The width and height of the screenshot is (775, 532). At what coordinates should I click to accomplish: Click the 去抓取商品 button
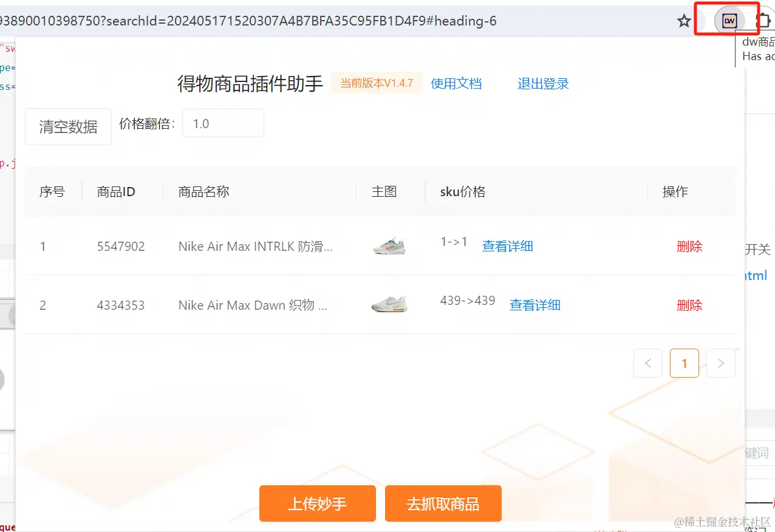(443, 503)
